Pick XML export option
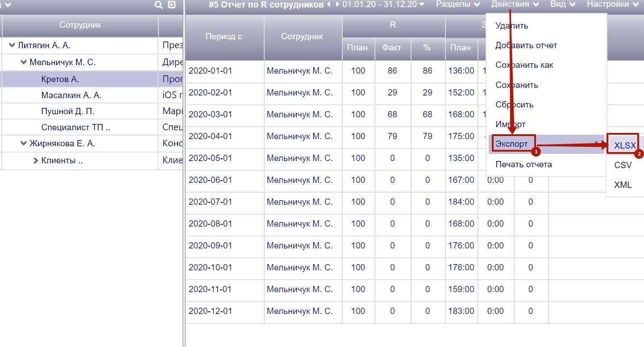Image resolution: width=644 pixels, height=347 pixels. [x=623, y=185]
